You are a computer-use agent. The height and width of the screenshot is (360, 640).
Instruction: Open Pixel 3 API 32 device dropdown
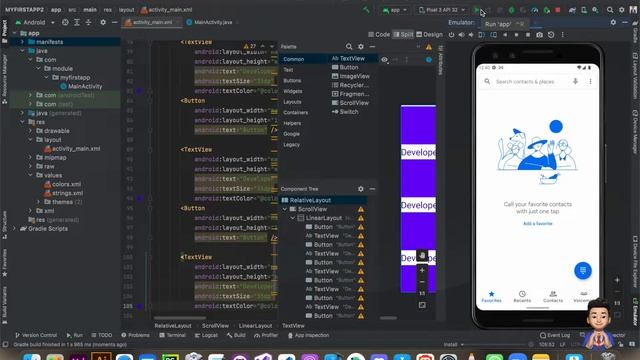click(442, 10)
